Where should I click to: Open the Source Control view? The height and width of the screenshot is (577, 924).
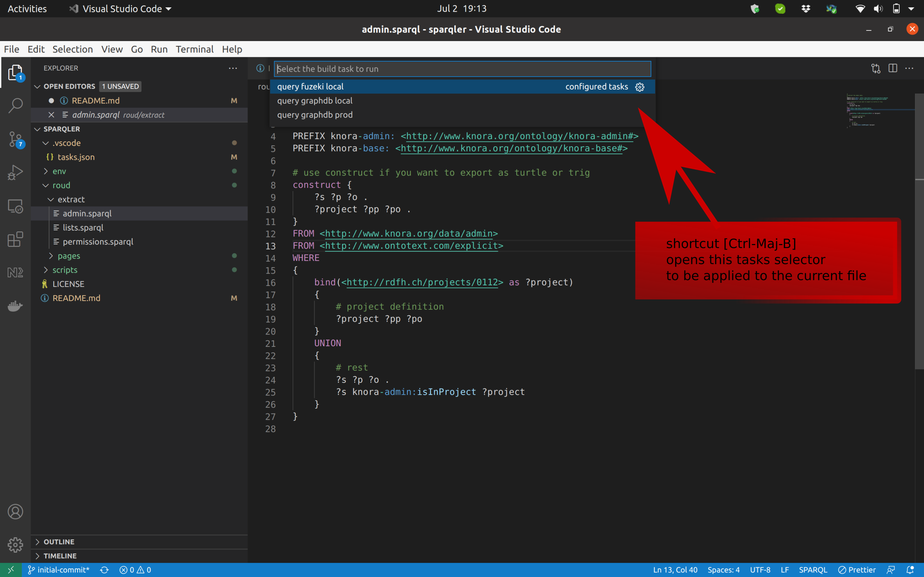pos(15,139)
